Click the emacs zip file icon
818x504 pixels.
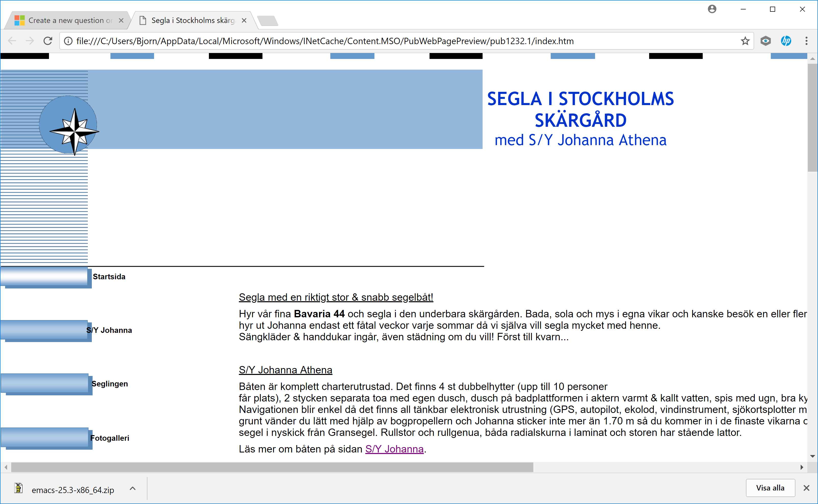pyautogui.click(x=18, y=488)
